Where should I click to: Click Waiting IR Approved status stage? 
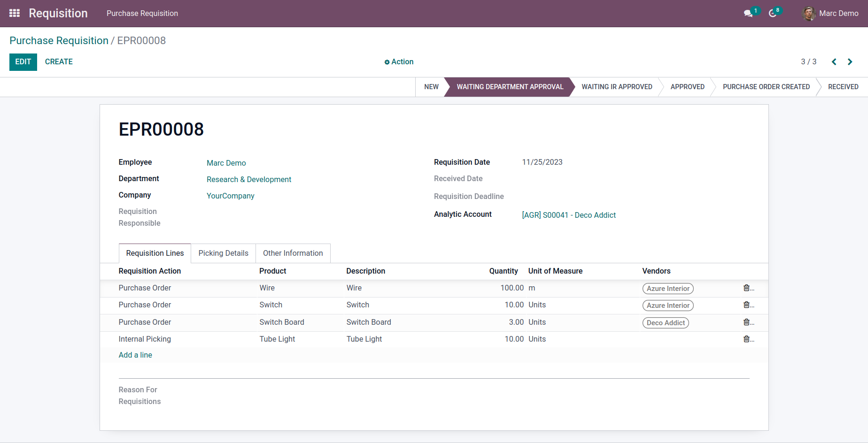(617, 87)
